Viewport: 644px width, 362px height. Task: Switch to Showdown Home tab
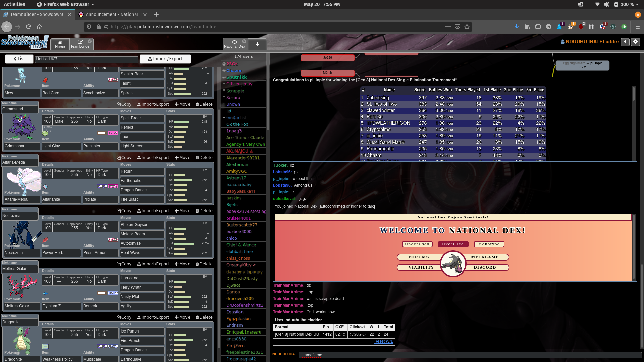(60, 44)
